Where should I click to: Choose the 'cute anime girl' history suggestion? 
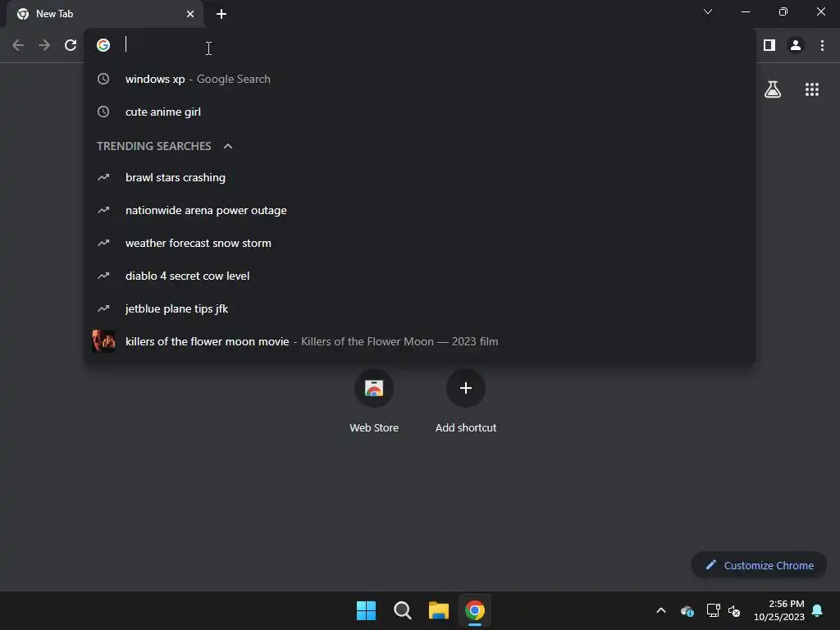(419, 112)
